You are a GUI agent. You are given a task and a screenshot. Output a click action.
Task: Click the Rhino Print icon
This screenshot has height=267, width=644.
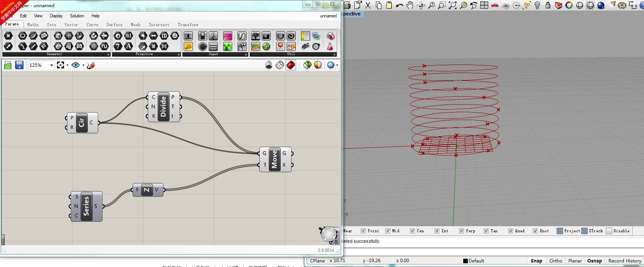pyautogui.click(x=347, y=5)
